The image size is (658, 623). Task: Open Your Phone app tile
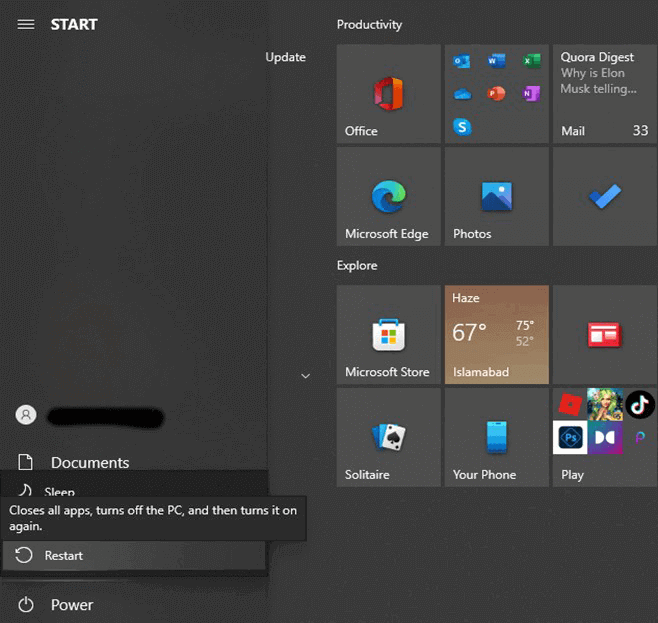[496, 438]
